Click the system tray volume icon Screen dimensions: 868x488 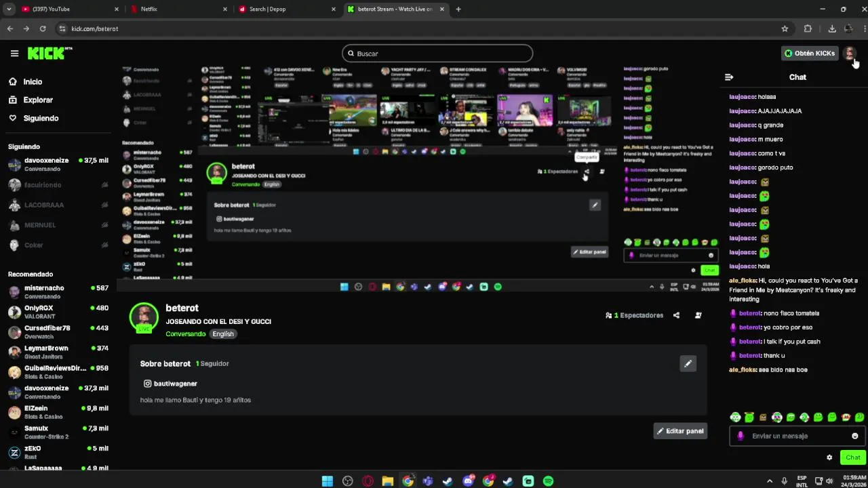(829, 481)
